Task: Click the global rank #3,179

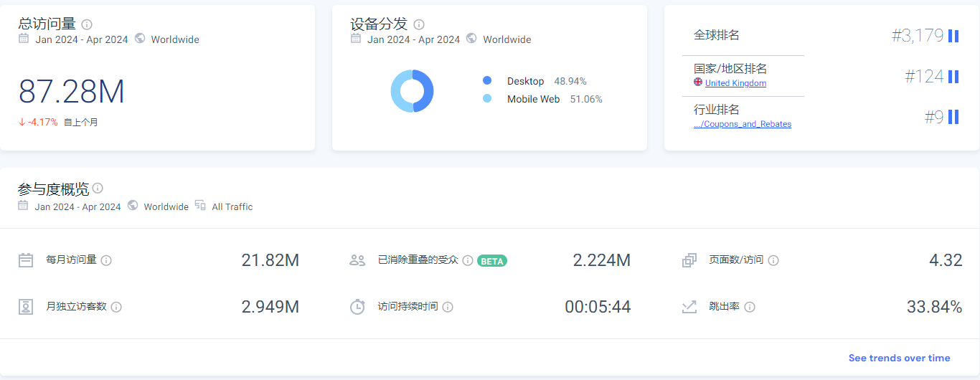Action: click(x=918, y=36)
